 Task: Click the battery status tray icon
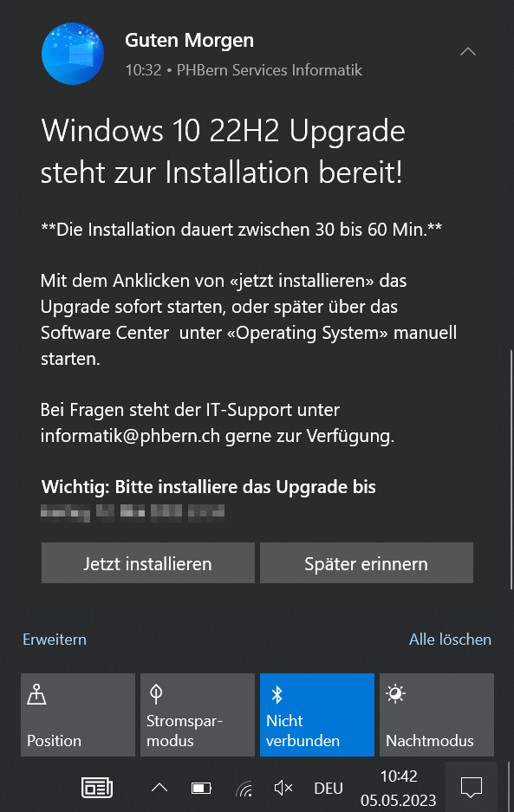tap(202, 789)
